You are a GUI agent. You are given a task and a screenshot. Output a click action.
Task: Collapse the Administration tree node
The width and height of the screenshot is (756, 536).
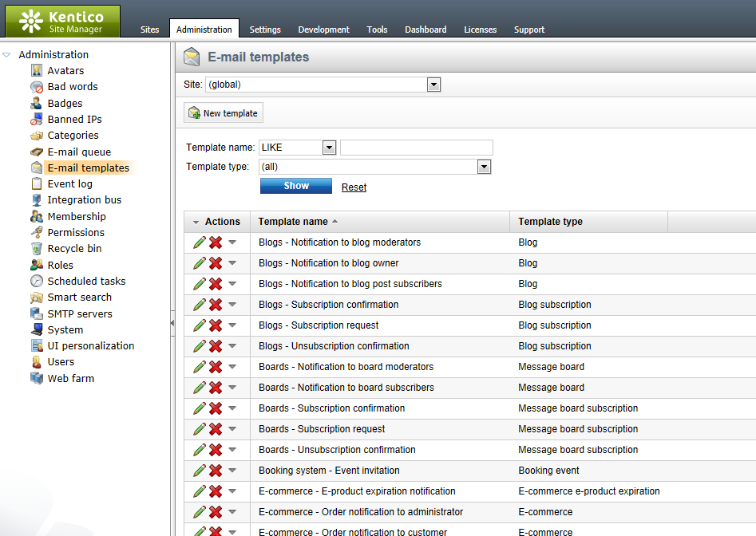[6, 55]
